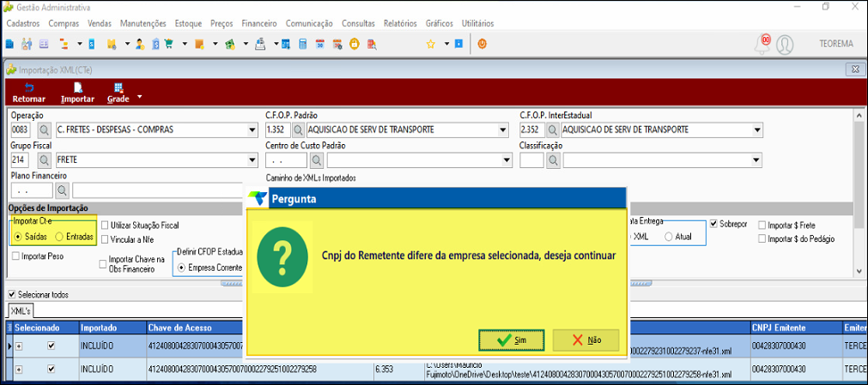Open the Operação dropdown C. FRETES - DESPESAS
This screenshot has width=868, height=385.
tap(252, 130)
